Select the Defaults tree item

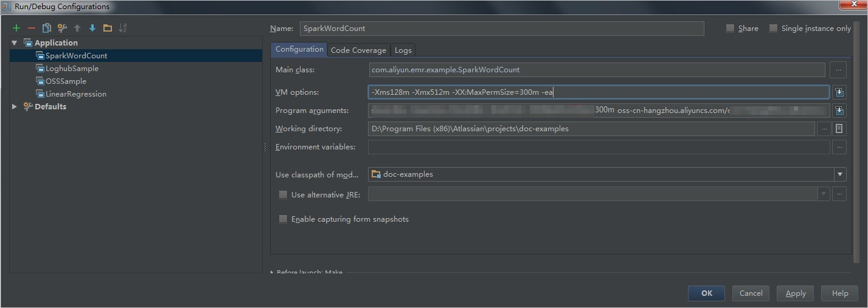pos(50,106)
